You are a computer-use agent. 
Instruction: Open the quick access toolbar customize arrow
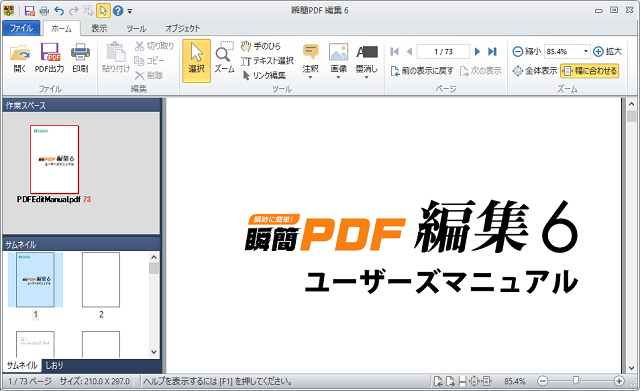click(130, 11)
